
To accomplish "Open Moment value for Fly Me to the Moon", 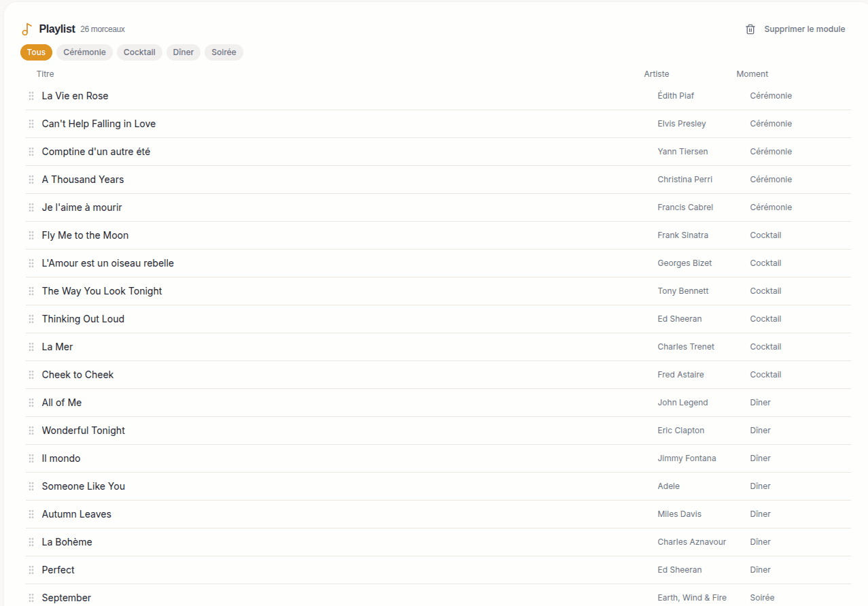I will [765, 235].
